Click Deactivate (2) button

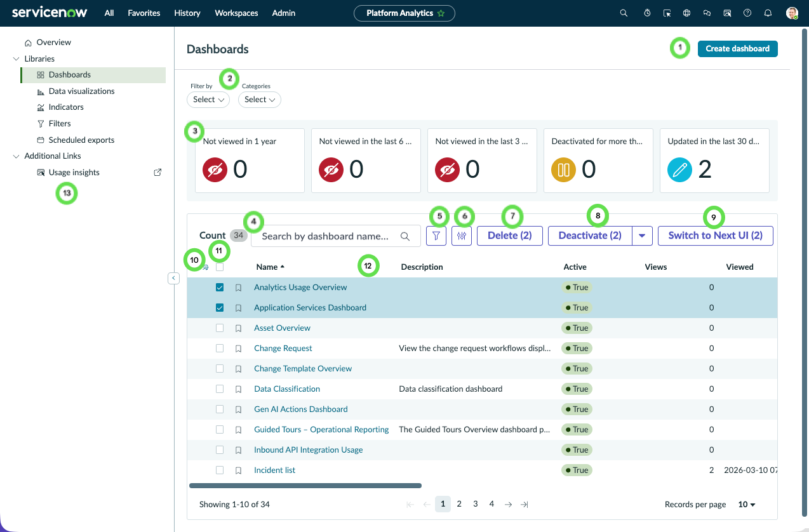click(x=590, y=236)
